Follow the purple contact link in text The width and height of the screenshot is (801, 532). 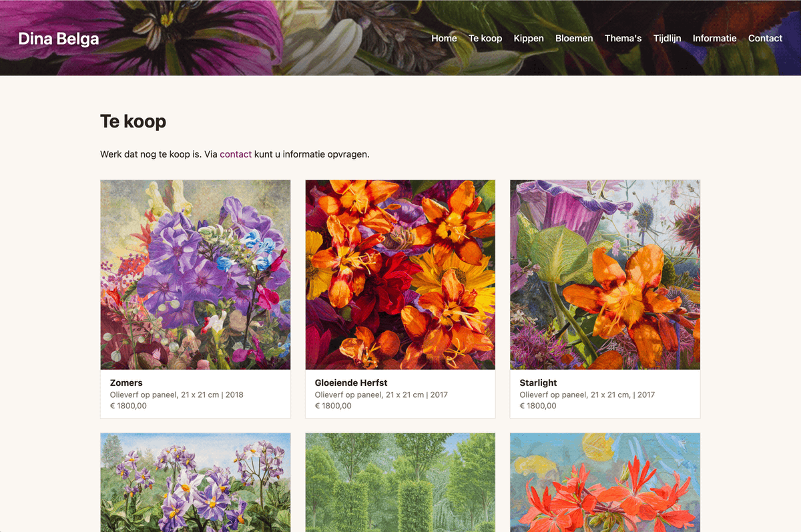[x=236, y=154]
